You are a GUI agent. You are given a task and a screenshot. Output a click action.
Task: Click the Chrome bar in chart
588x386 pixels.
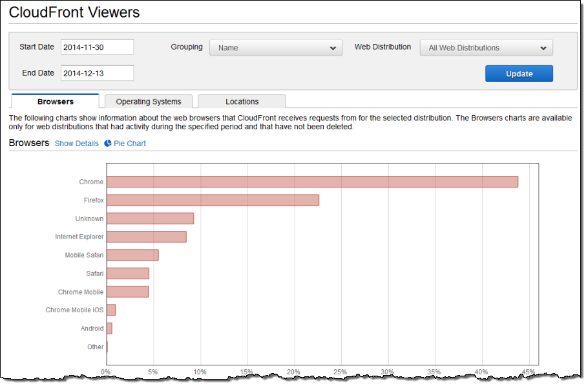click(312, 182)
